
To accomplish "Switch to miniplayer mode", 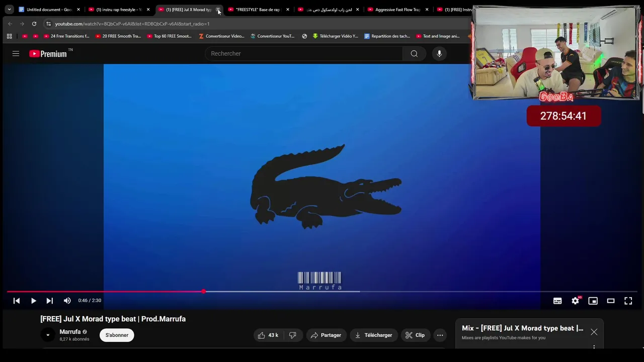I will [x=593, y=301].
